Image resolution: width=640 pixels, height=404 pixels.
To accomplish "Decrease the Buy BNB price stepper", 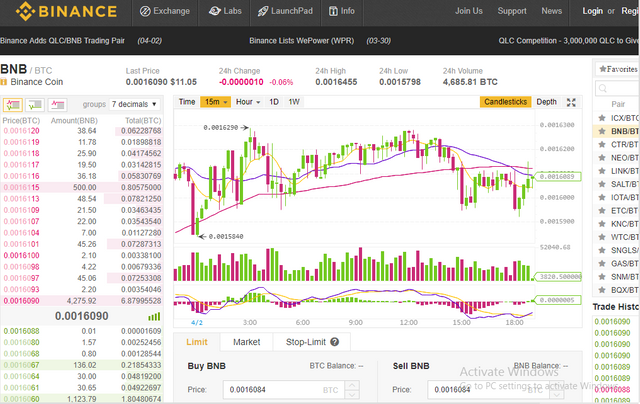I will pos(351,395).
